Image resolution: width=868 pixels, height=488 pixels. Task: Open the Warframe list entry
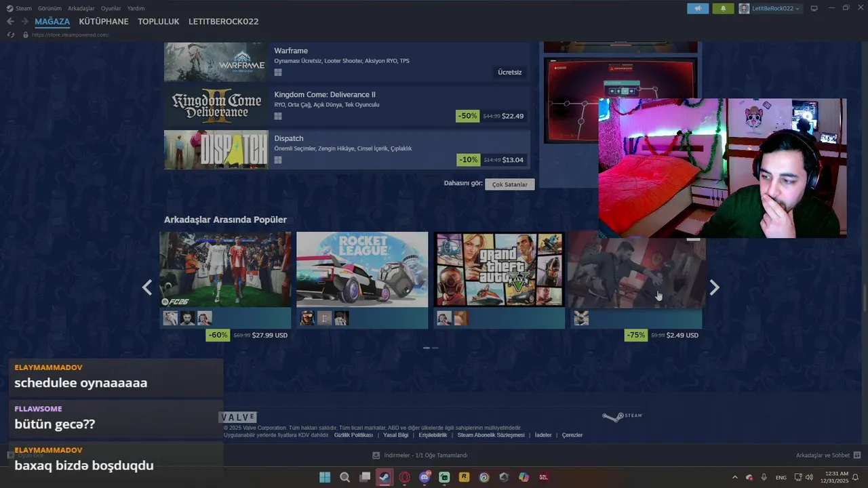click(x=347, y=62)
